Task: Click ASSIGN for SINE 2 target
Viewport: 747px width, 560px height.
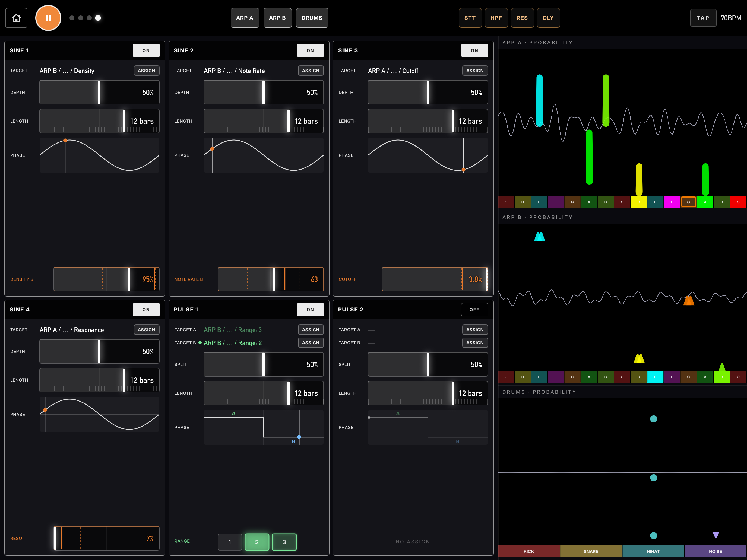Action: pyautogui.click(x=311, y=71)
